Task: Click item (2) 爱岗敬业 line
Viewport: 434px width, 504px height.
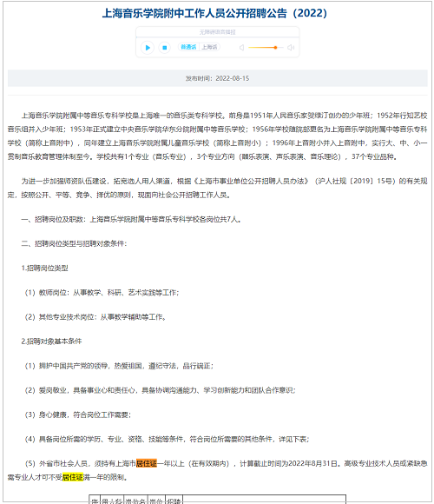Action: [160, 390]
